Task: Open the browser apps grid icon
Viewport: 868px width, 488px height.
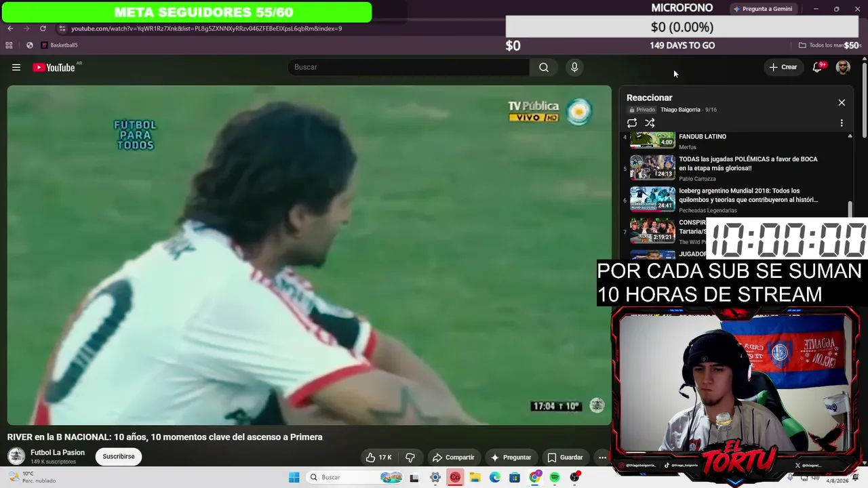Action: (9, 45)
